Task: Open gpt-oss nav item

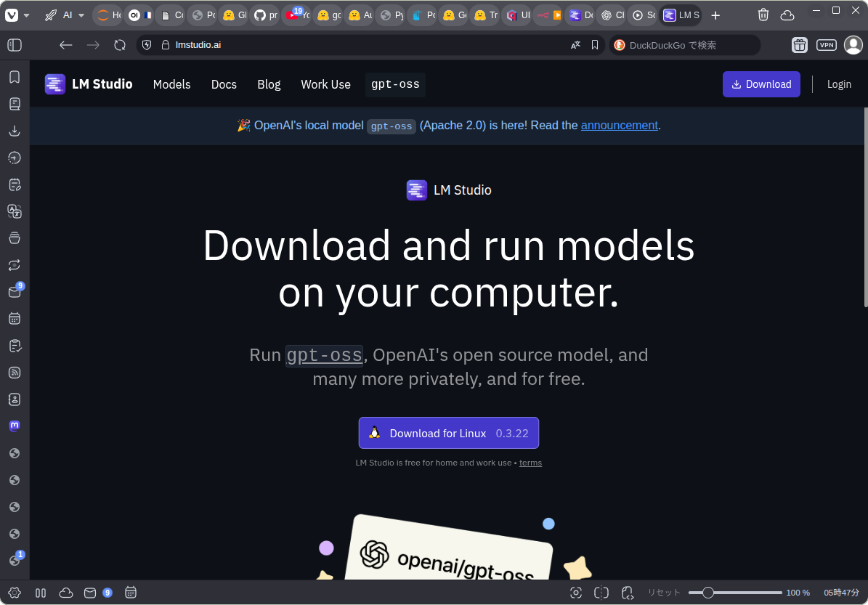Action: (395, 85)
